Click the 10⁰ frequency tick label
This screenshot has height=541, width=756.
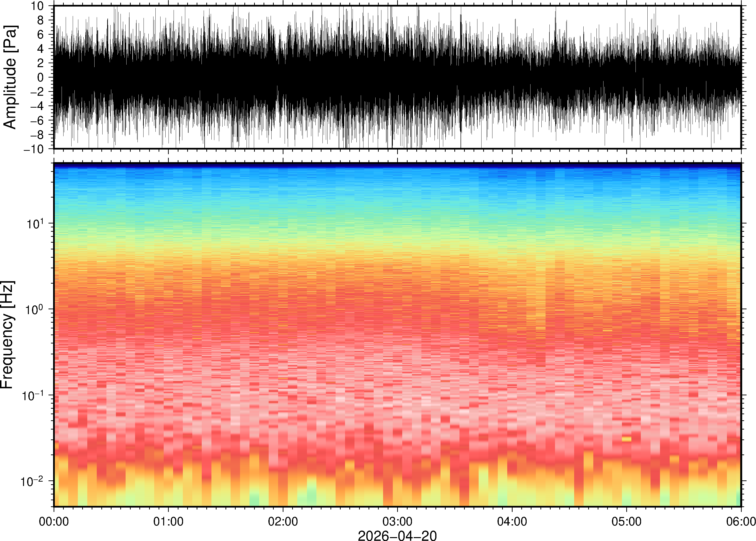tap(35, 310)
